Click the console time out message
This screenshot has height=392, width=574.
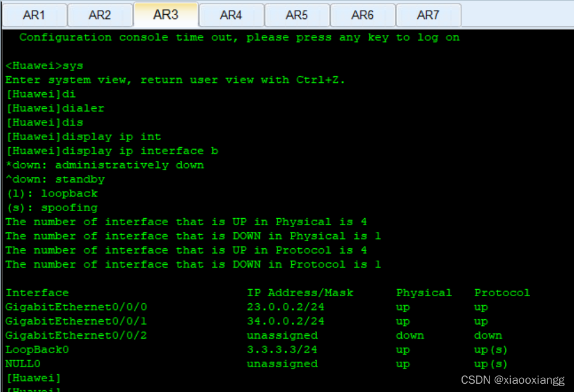pyautogui.click(x=239, y=37)
